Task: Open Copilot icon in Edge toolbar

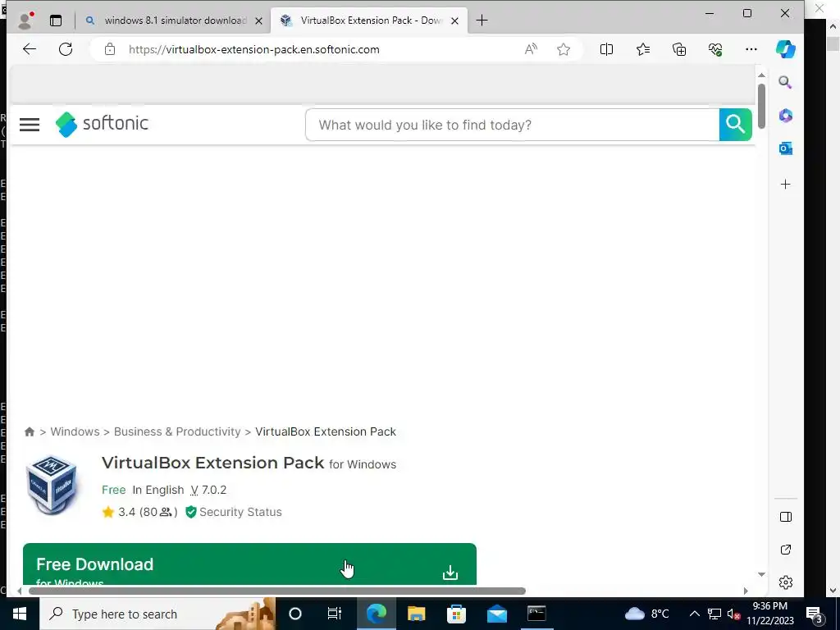Action: point(785,49)
